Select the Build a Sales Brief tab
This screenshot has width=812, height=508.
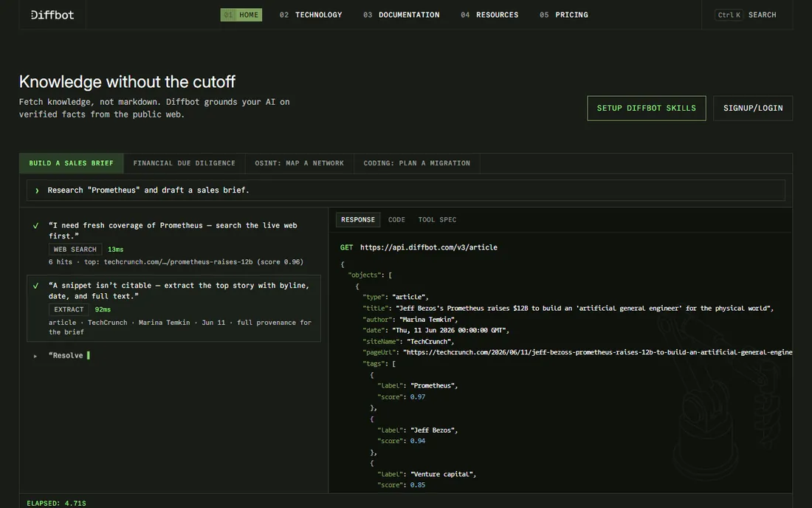coord(72,163)
